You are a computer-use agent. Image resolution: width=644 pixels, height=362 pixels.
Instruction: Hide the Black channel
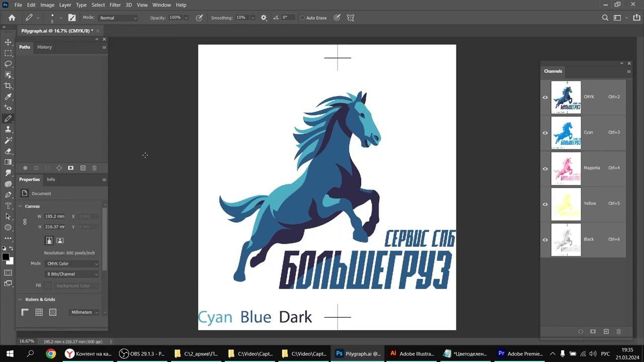pyautogui.click(x=545, y=240)
